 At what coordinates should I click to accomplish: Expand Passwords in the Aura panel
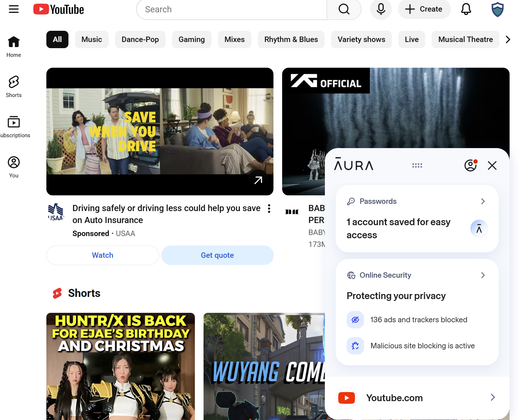pyautogui.click(x=483, y=201)
